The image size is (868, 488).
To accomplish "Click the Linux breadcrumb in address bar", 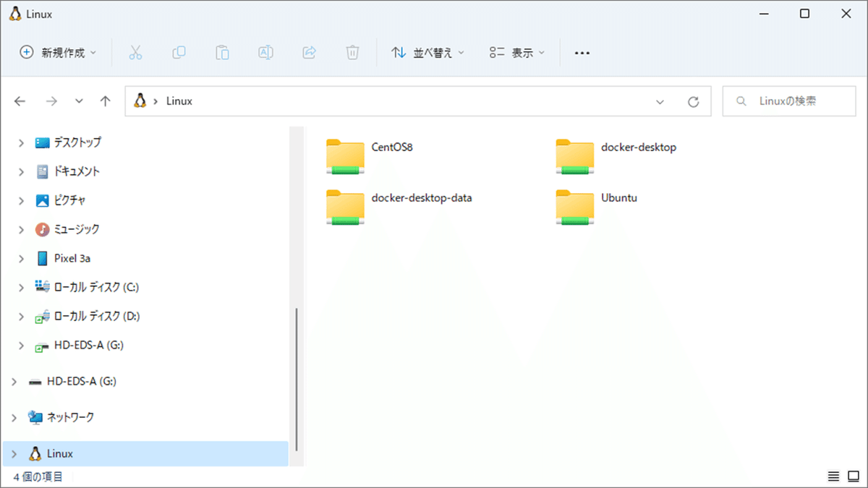I will coord(179,101).
